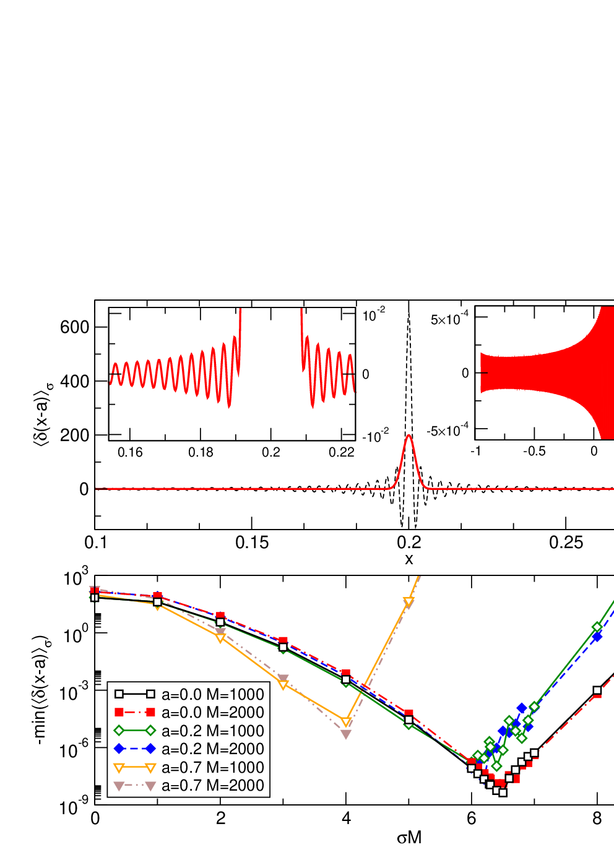Click the "10³" tick of bottom plot
The height and width of the screenshot is (868, 614).
[76, 577]
